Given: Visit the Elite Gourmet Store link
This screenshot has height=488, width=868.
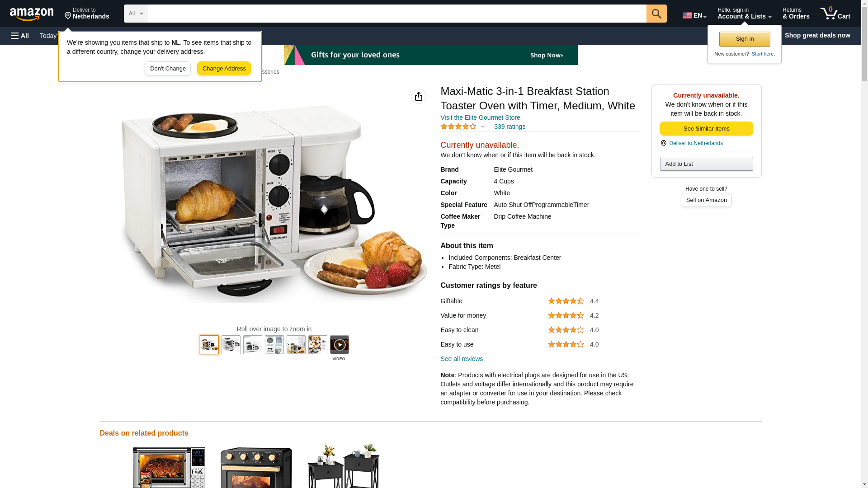Looking at the screenshot, I should pyautogui.click(x=480, y=117).
